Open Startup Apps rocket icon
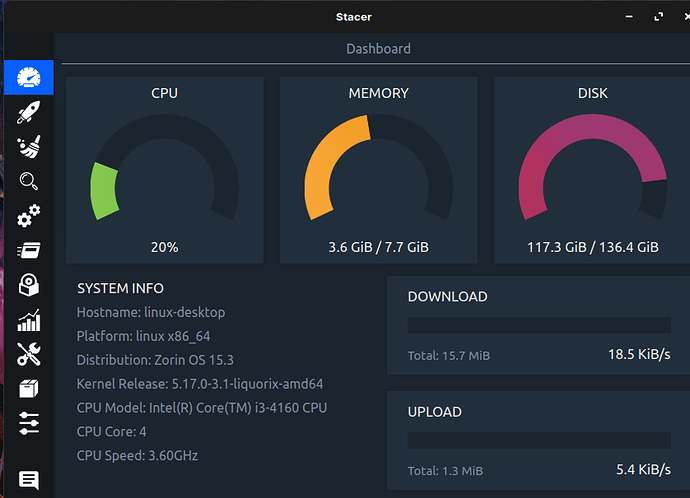690x498 pixels. point(29,112)
